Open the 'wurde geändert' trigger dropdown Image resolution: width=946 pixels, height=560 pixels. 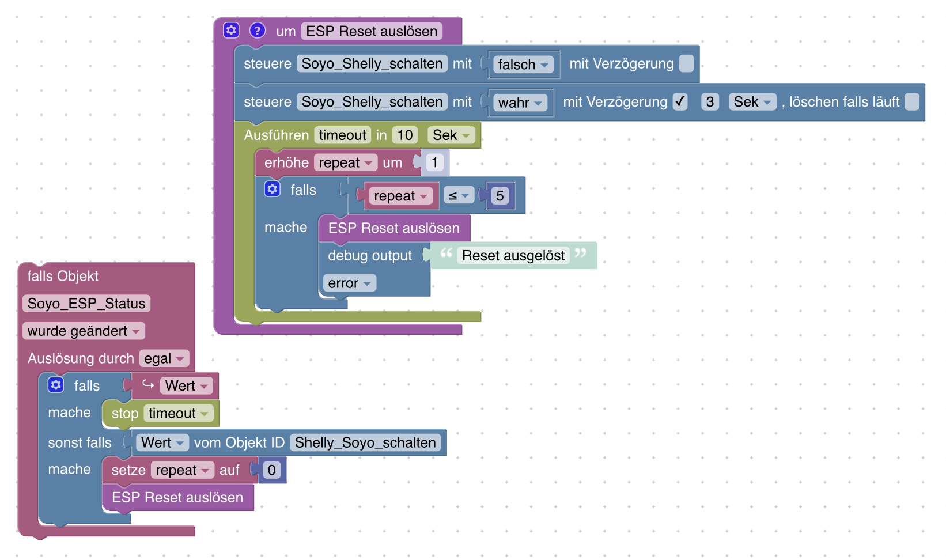coord(84,331)
